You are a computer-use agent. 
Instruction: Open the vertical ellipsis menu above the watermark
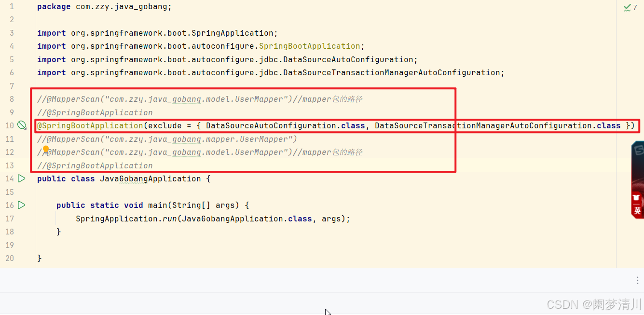pos(638,280)
